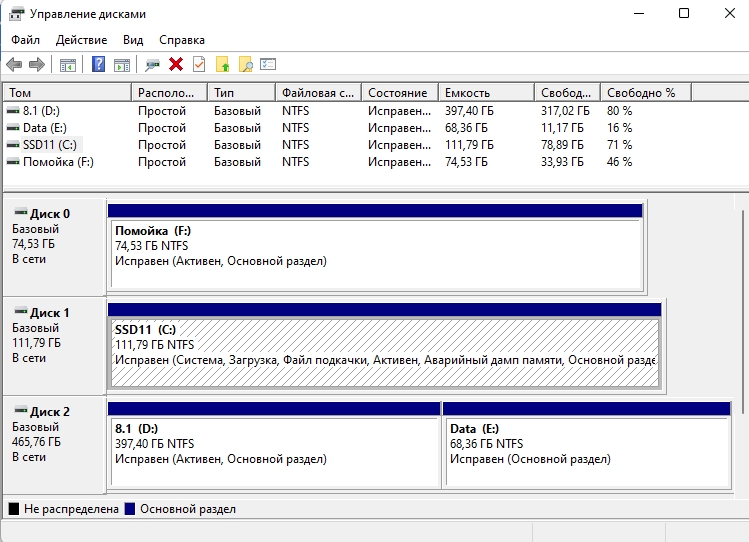
Task: Click the black Не распределена legend swatch
Action: coord(14,509)
